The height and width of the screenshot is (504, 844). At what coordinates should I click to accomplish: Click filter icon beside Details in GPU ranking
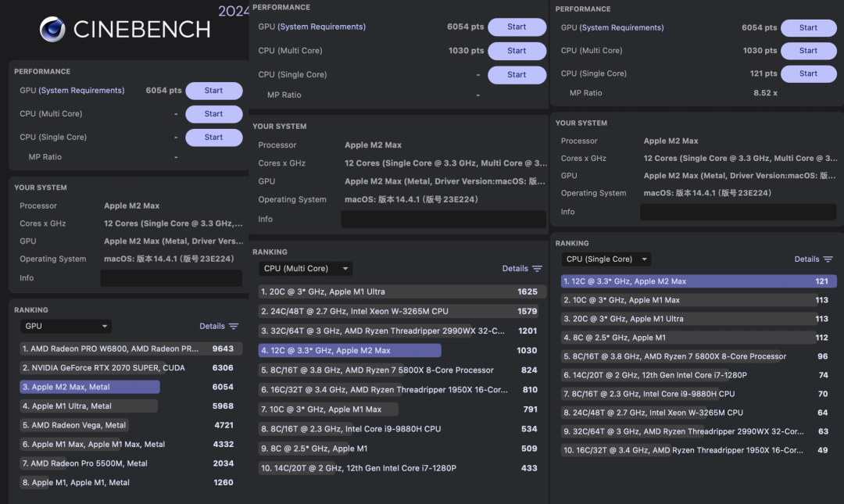[x=234, y=327]
